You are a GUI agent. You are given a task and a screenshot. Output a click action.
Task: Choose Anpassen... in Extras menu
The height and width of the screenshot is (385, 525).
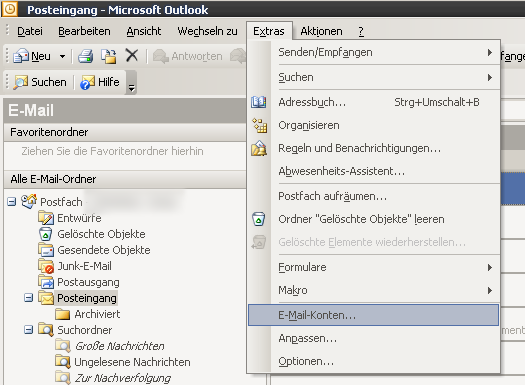coord(373,338)
